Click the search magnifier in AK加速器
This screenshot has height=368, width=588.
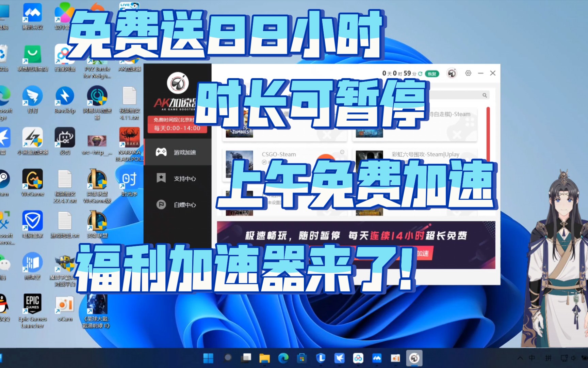point(485,95)
